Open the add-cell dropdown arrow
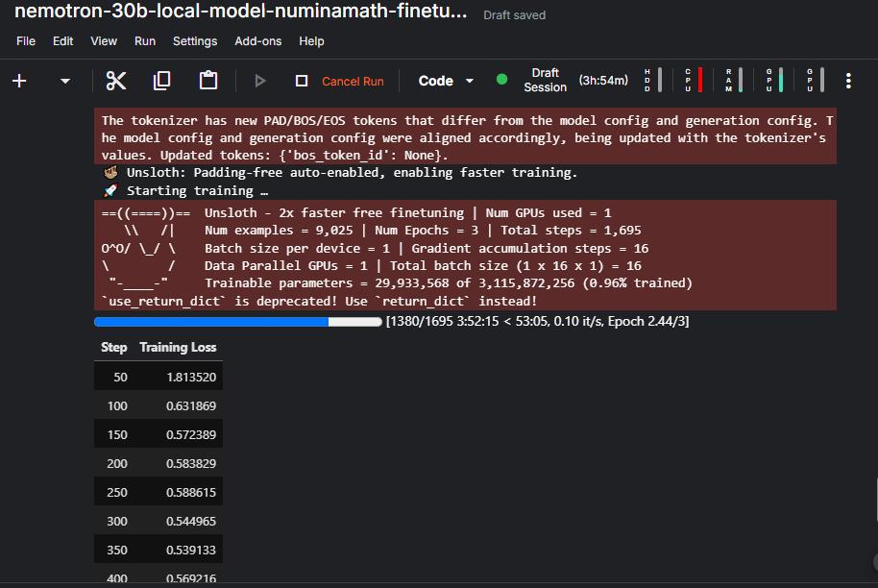878x588 pixels. (x=65, y=82)
